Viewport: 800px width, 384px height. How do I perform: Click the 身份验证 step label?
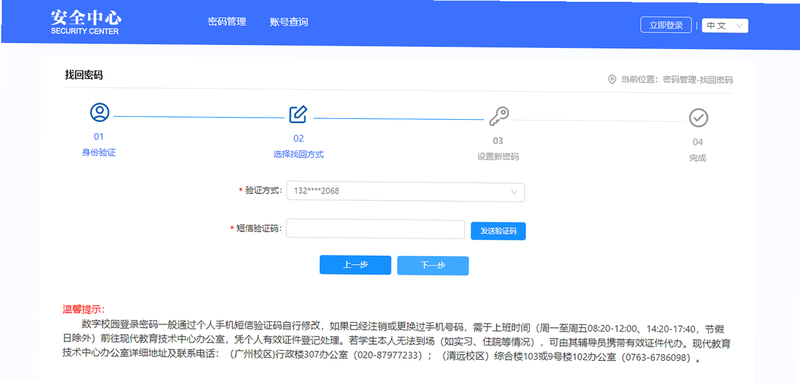click(99, 152)
